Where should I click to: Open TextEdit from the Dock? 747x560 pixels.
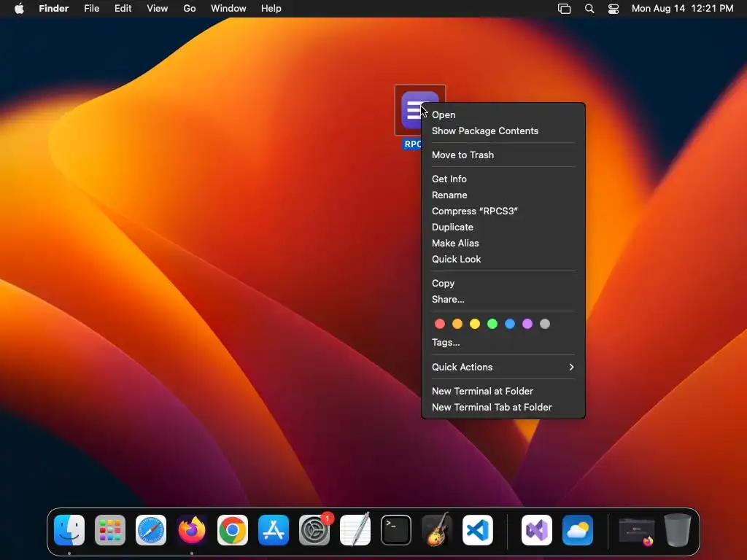355,530
